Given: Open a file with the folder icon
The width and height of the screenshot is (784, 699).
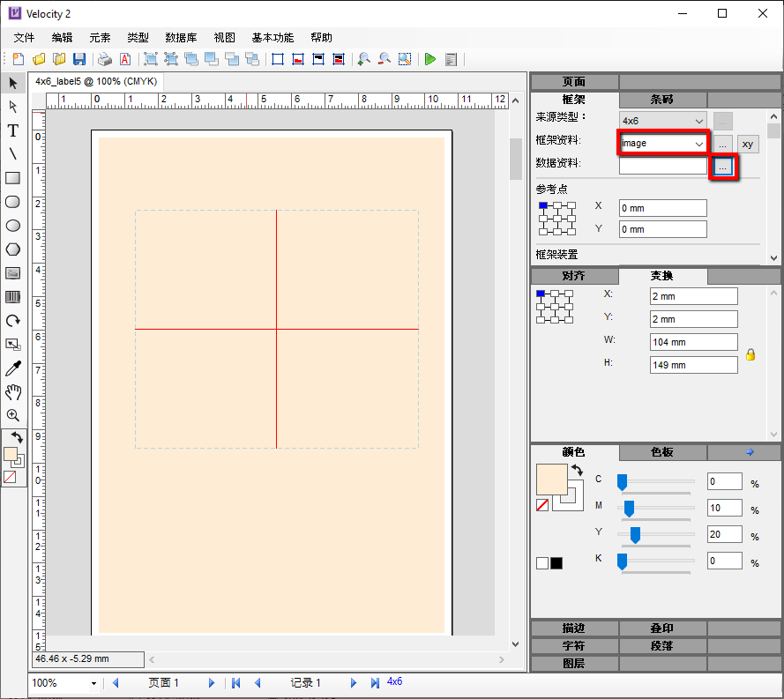Looking at the screenshot, I should pyautogui.click(x=39, y=59).
